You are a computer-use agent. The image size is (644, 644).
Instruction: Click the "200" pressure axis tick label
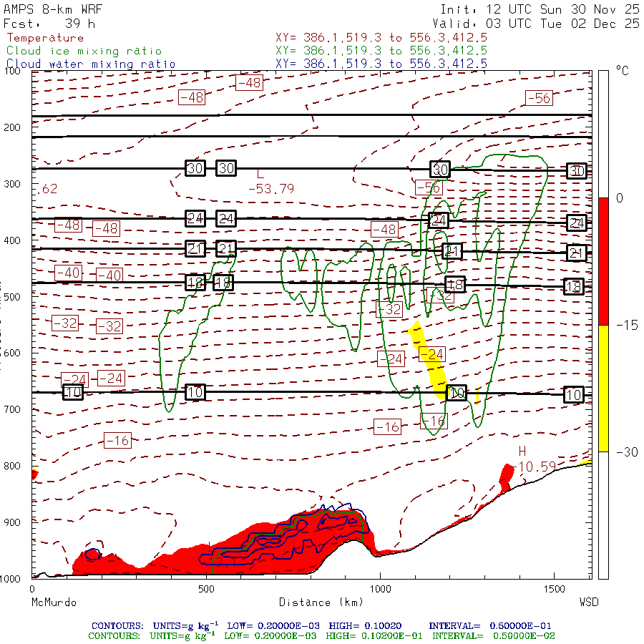12,127
